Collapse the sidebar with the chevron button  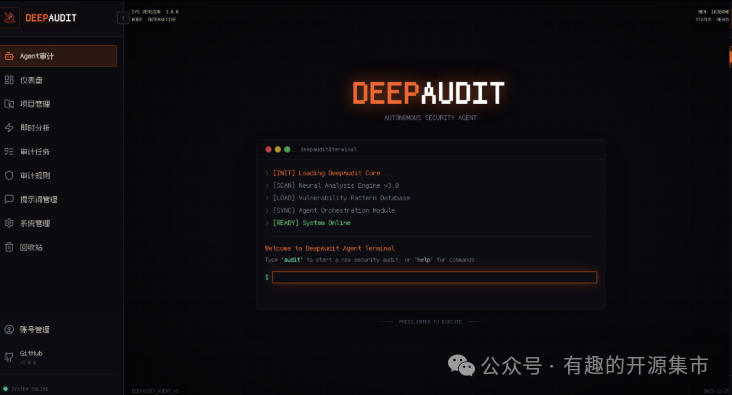[123, 18]
